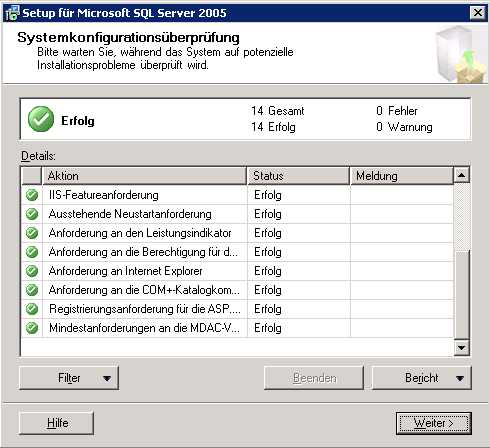Image resolution: width=490 pixels, height=448 pixels.
Task: Click the bold Erfolg summary label
Action: pos(78,121)
